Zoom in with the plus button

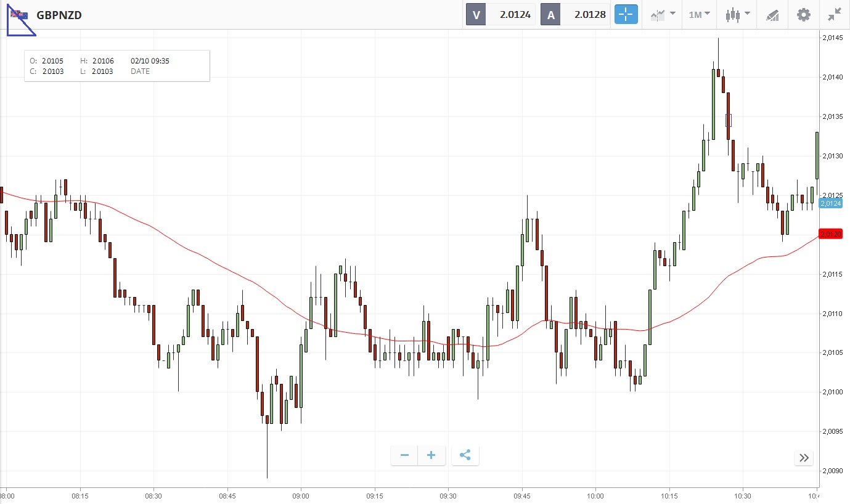pyautogui.click(x=431, y=455)
